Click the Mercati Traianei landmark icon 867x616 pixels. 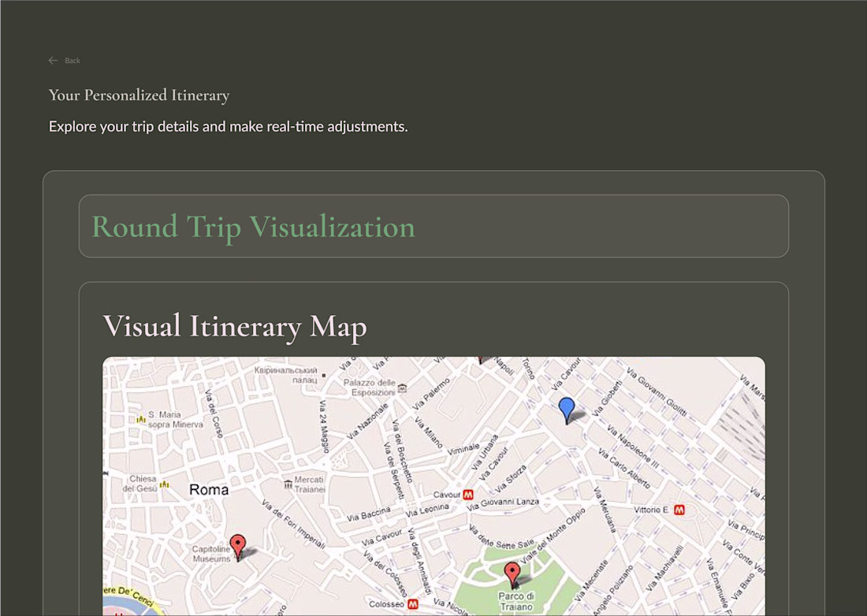(288, 484)
